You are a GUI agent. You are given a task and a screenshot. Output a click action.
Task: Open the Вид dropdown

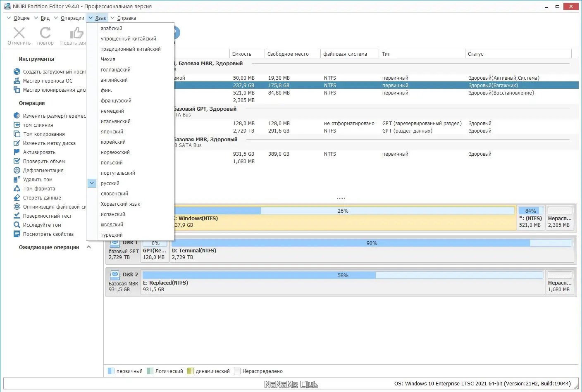coord(45,18)
